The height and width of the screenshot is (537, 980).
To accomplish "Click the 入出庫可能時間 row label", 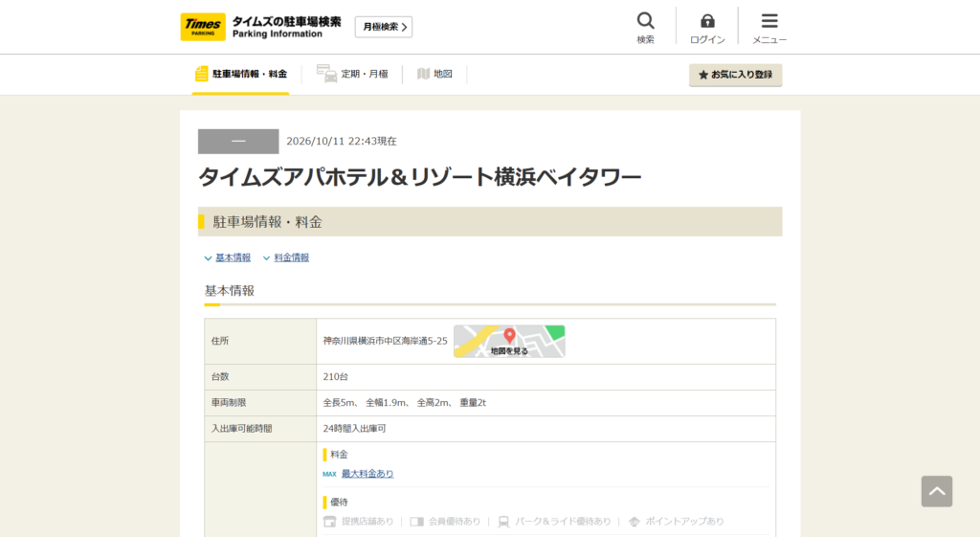I will (x=241, y=429).
